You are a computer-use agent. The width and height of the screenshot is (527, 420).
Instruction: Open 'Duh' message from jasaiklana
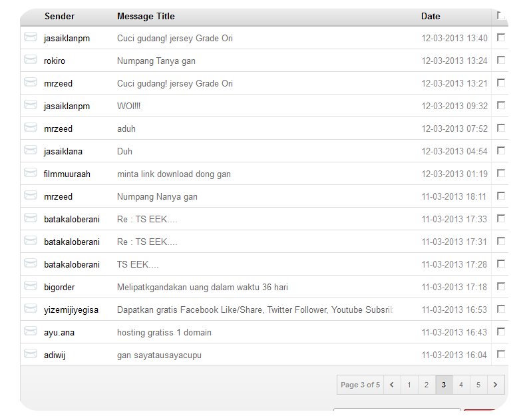pos(124,152)
